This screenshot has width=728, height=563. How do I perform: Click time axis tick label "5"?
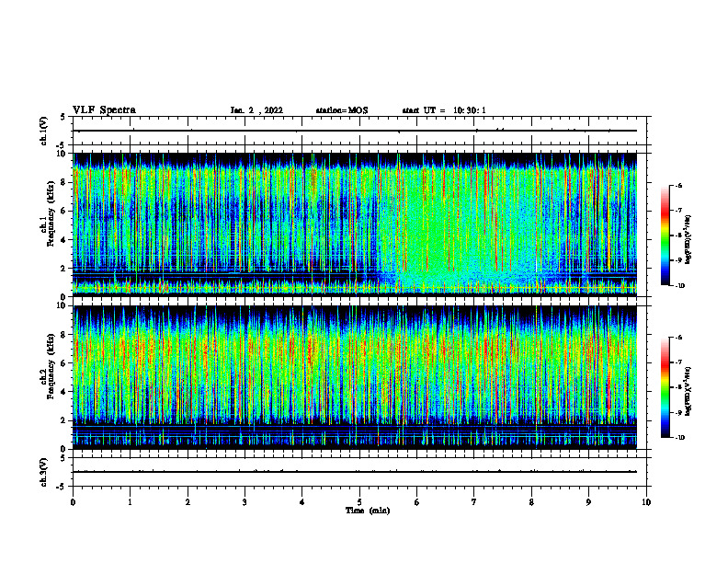(x=359, y=502)
